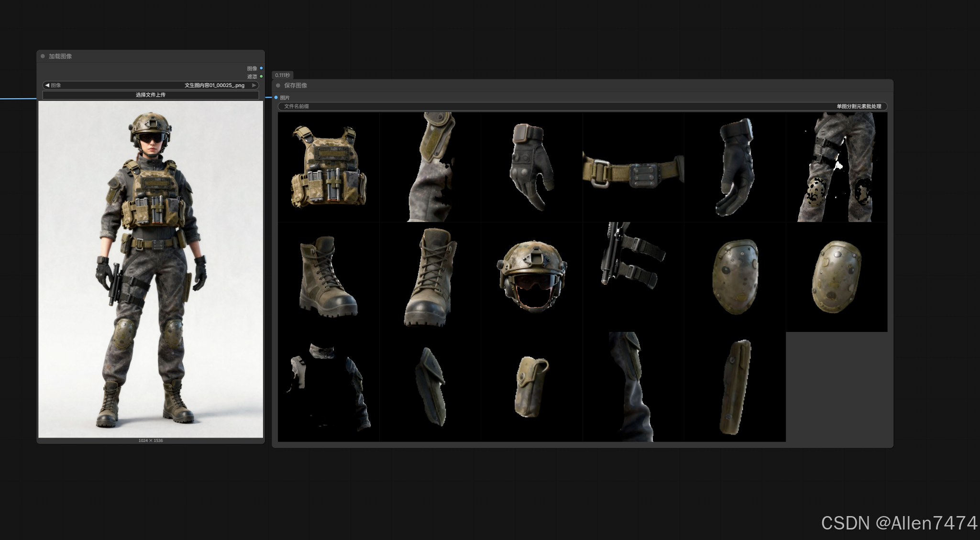Click the green 遮罩 output socket
This screenshot has width=980, height=540.
(261, 77)
